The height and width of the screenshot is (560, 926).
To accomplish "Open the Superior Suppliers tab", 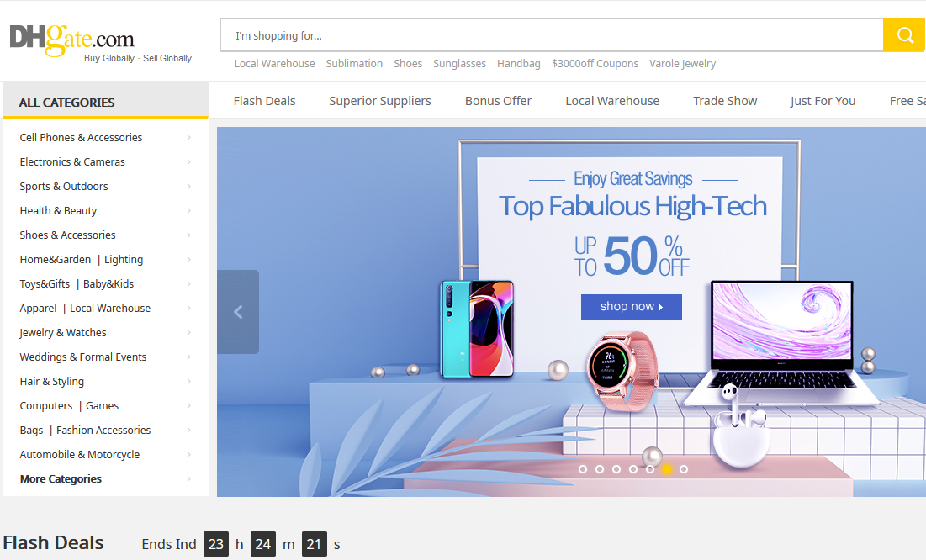I will 380,101.
